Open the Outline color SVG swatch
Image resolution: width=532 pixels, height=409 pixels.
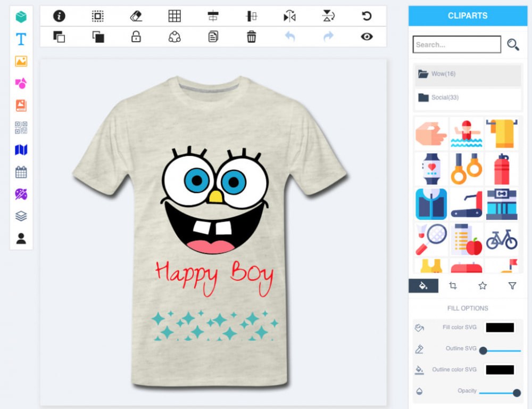coord(500,370)
